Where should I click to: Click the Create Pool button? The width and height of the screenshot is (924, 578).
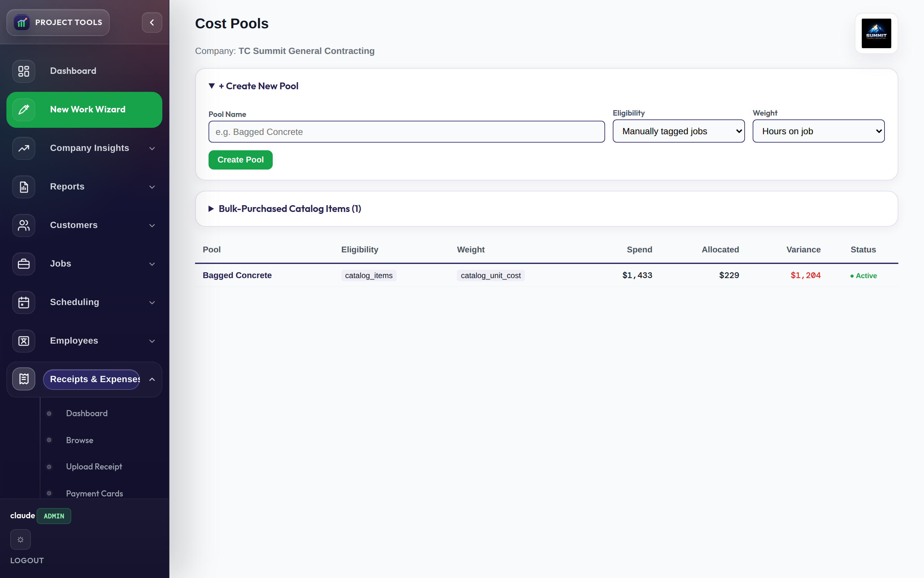coord(241,160)
